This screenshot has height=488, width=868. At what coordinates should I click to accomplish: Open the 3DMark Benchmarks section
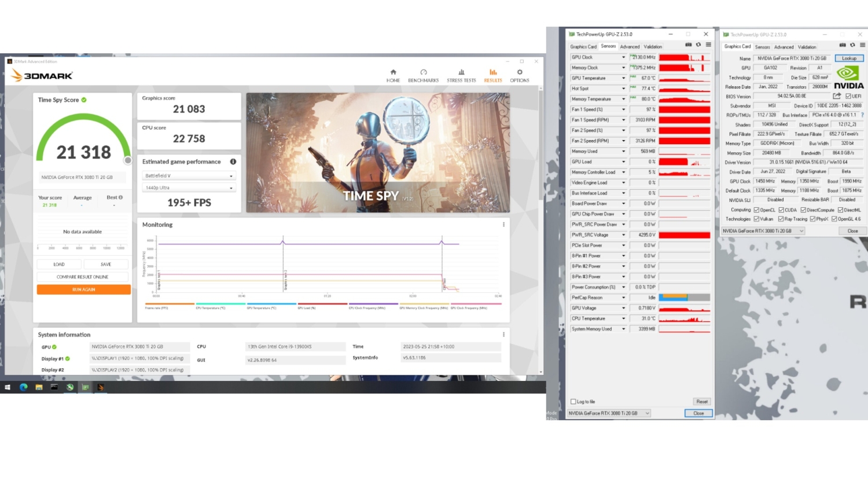[x=423, y=76]
